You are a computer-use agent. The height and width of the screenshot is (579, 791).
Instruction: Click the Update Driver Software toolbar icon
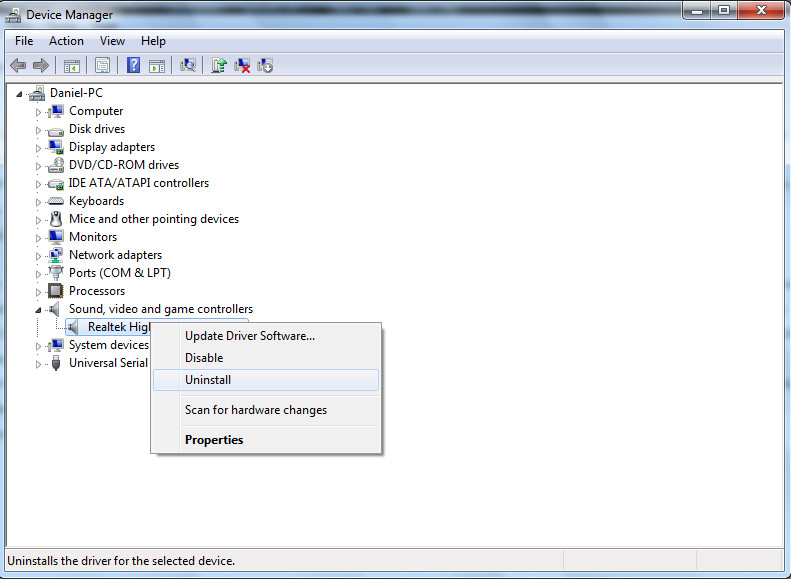coord(219,65)
